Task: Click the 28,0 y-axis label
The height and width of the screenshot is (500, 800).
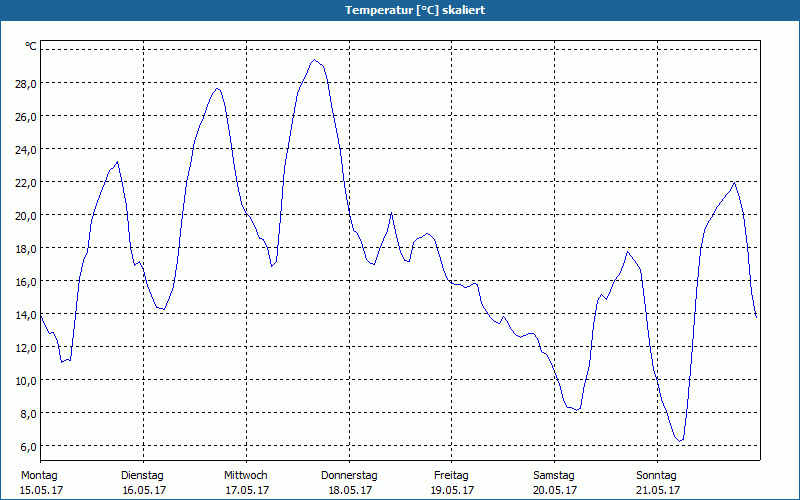Action: [x=26, y=84]
